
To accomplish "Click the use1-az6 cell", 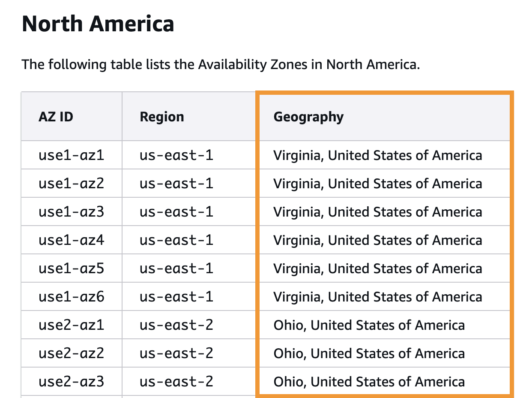I will pyautogui.click(x=71, y=296).
